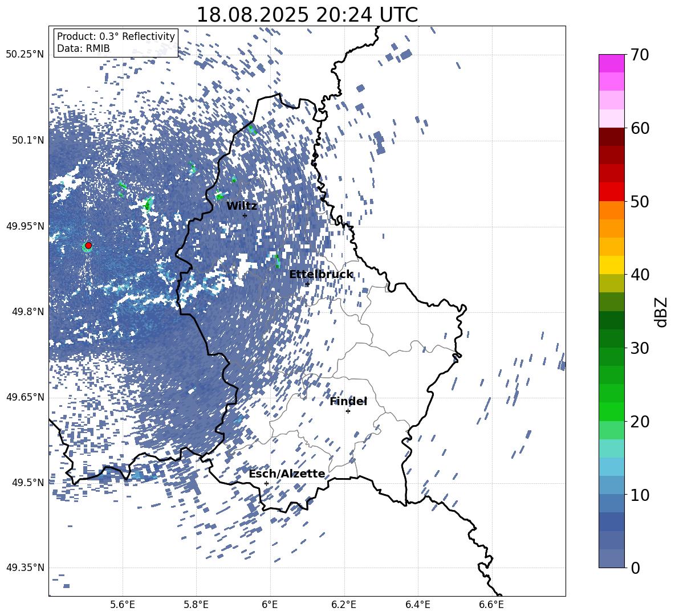Click the 30 tick on colorbar

click(640, 348)
